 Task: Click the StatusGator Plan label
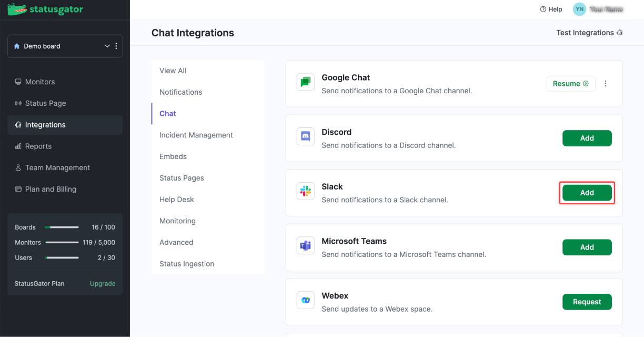39,283
